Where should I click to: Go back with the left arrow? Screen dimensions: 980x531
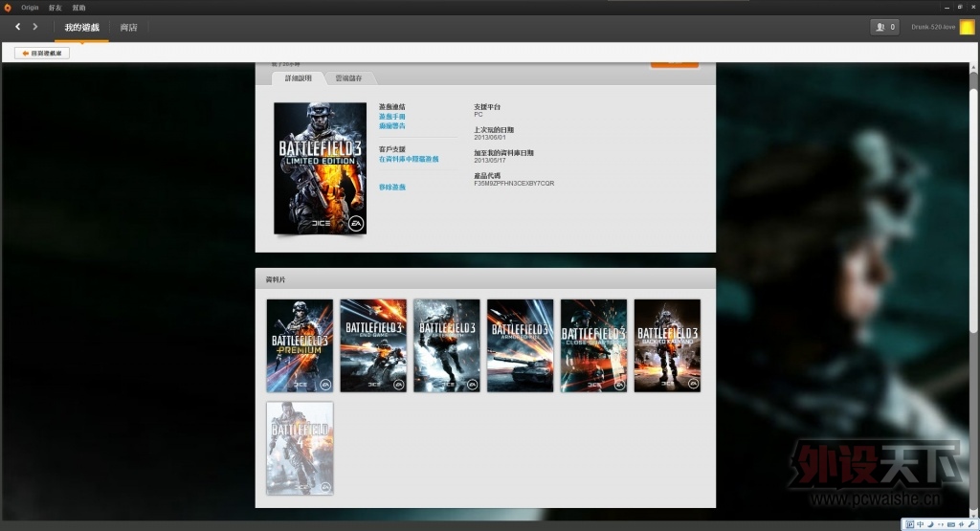[17, 27]
